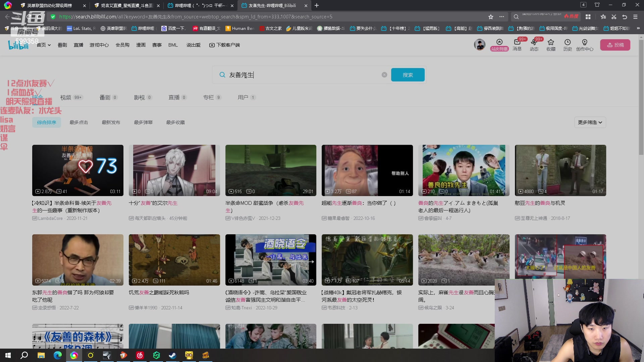Open 下载客户端 link in nav
The height and width of the screenshot is (362, 644).
point(224,45)
